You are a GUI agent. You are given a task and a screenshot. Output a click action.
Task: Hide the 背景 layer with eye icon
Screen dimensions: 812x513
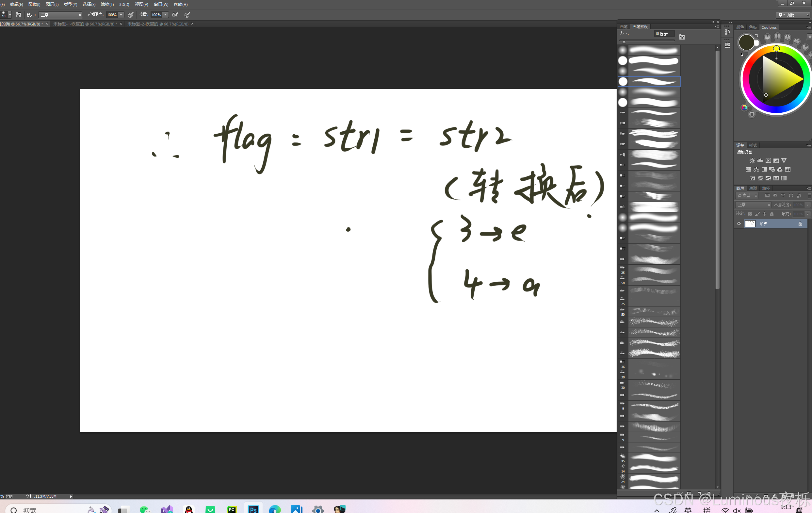click(x=739, y=223)
